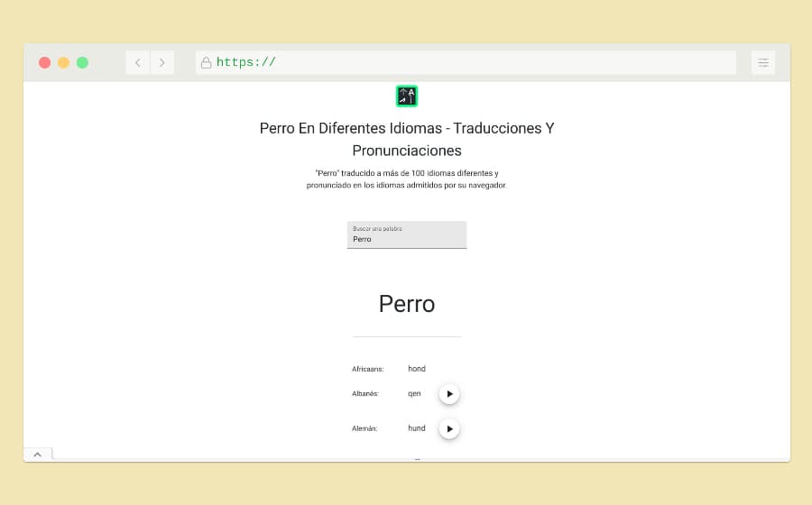The height and width of the screenshot is (505, 812).
Task: Select the translation word hond
Action: click(x=417, y=369)
